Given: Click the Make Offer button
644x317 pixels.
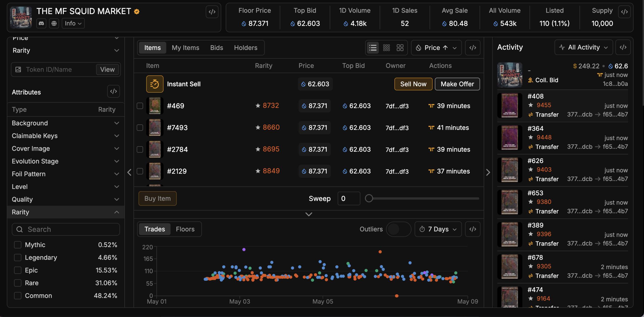Looking at the screenshot, I should pos(457,84).
